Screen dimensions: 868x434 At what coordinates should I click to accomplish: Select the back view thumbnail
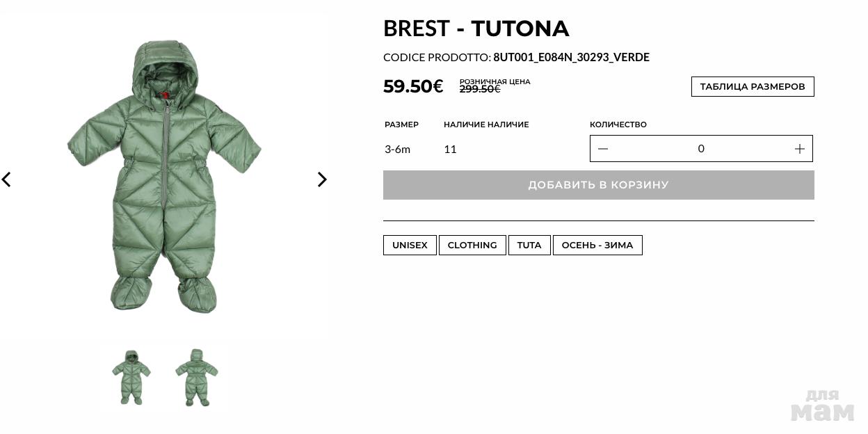[x=196, y=377]
